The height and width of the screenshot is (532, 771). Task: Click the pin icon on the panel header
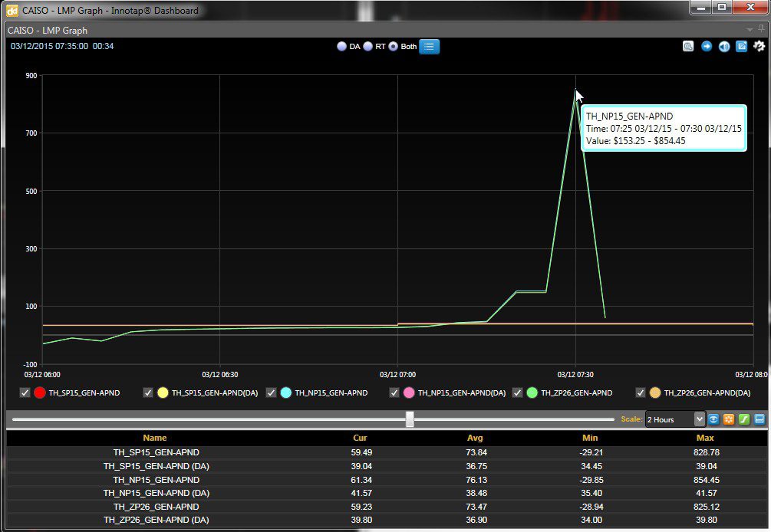click(762, 29)
